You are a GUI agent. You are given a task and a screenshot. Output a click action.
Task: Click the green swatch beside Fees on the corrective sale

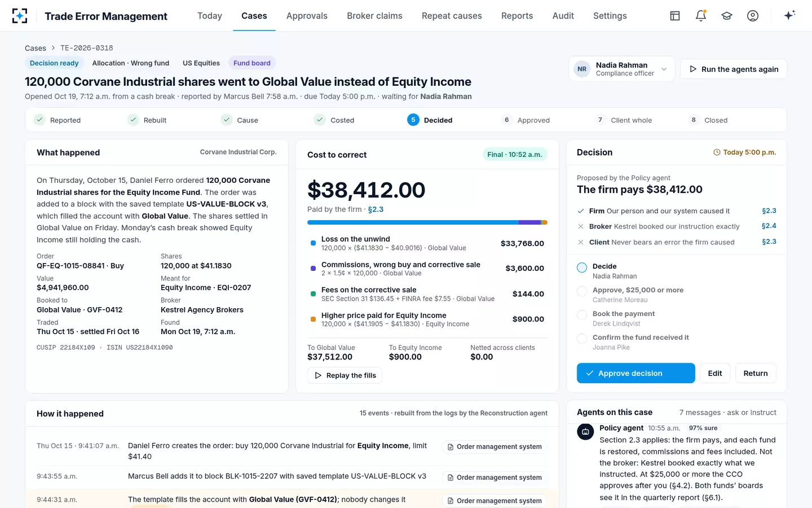[313, 294]
